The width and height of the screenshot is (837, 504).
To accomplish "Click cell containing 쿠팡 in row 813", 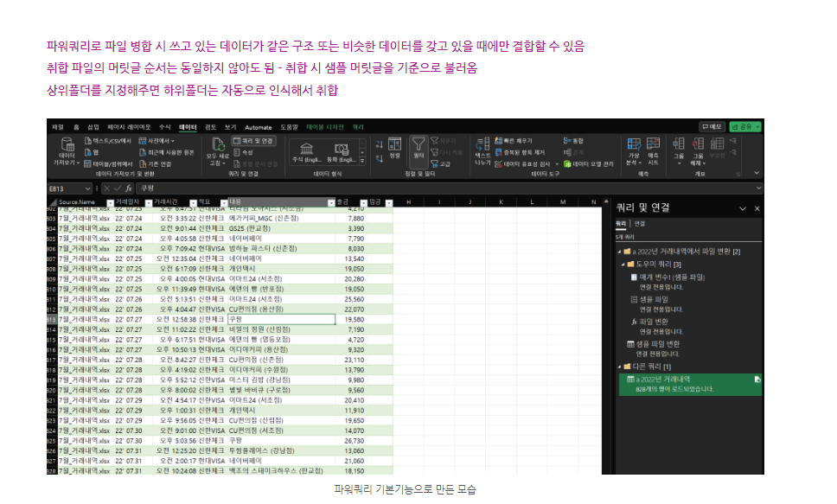I will click(281, 319).
